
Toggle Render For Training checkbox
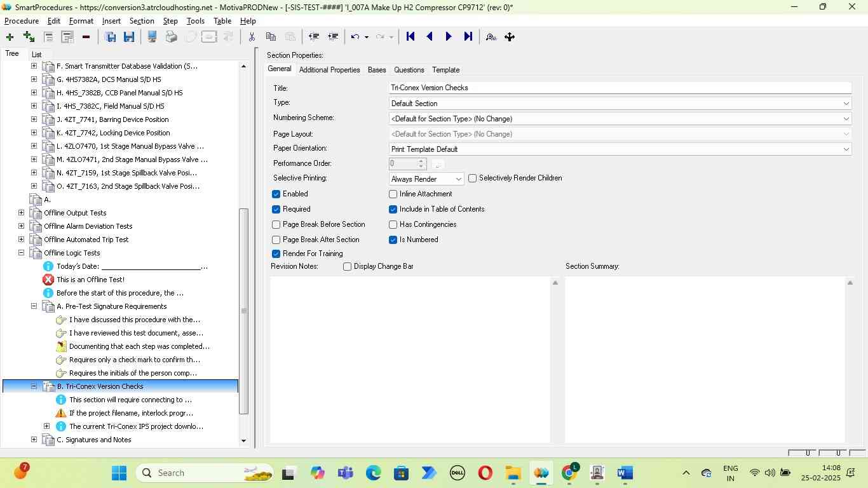[x=276, y=254]
